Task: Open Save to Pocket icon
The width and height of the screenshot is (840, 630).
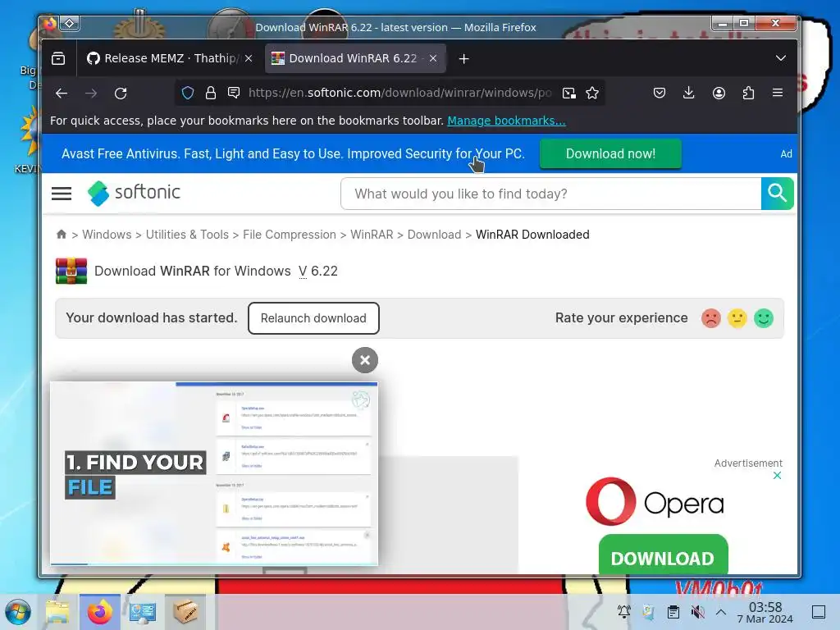Action: point(660,94)
